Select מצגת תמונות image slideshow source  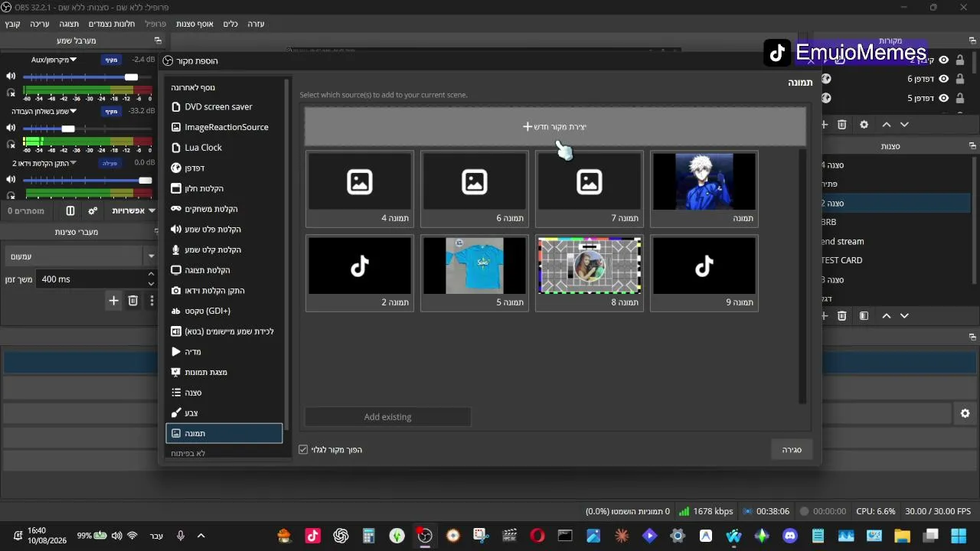[x=224, y=372]
